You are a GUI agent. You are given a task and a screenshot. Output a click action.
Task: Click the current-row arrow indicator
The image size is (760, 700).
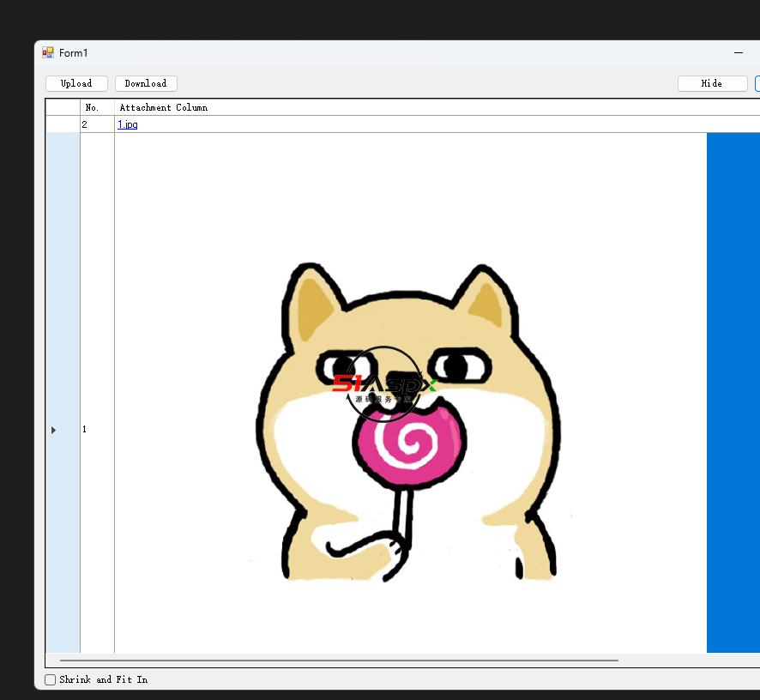[53, 430]
